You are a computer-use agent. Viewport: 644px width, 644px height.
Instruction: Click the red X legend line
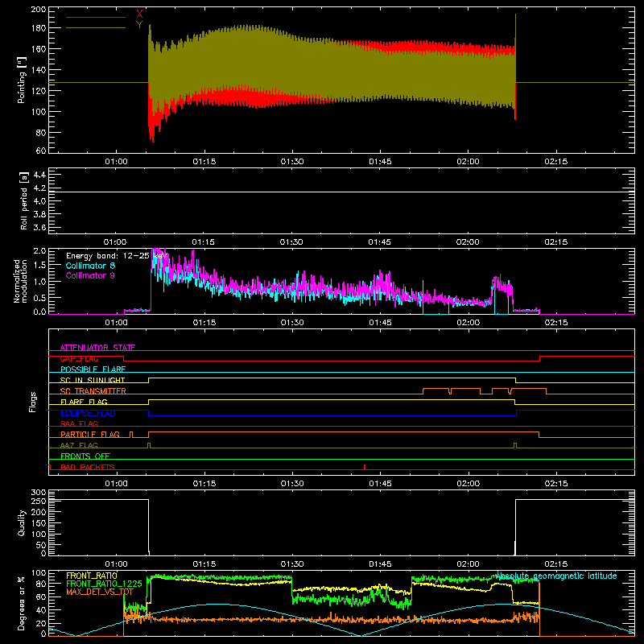pyautogui.click(x=96, y=17)
